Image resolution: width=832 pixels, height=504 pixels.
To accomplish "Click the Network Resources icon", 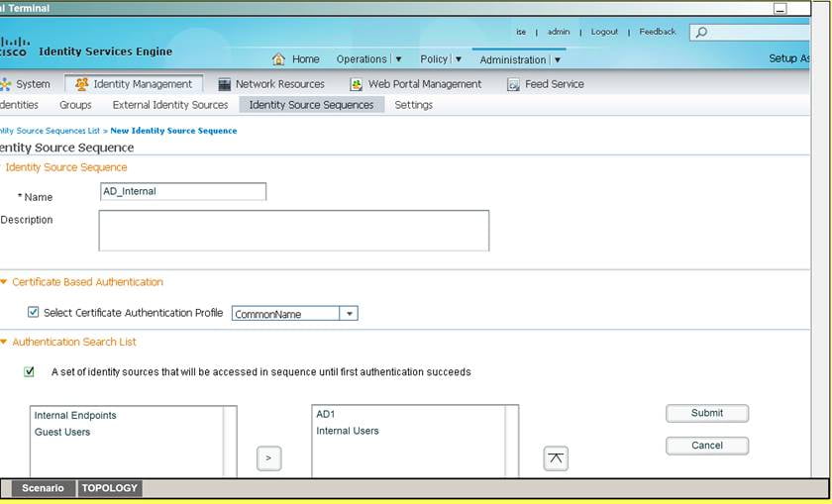I will [x=225, y=84].
